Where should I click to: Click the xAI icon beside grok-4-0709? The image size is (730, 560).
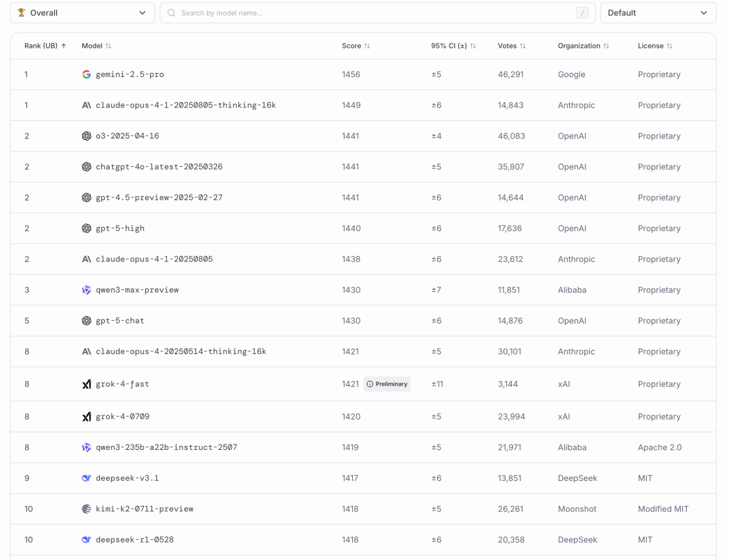pyautogui.click(x=86, y=417)
